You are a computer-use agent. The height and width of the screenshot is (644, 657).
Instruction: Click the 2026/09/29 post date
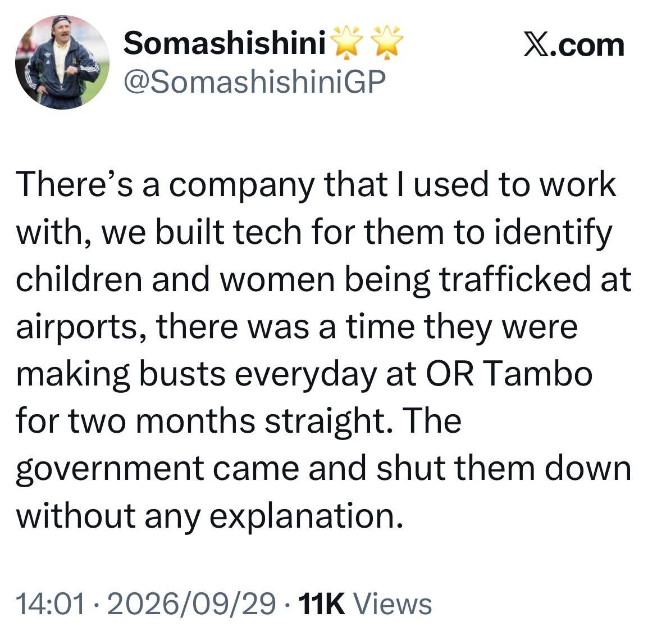point(191,604)
